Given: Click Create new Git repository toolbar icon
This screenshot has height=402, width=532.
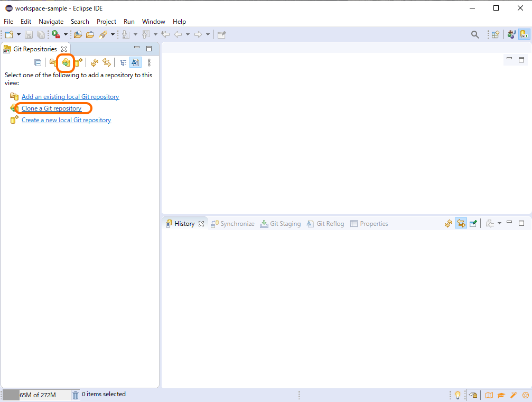Looking at the screenshot, I should [78, 62].
